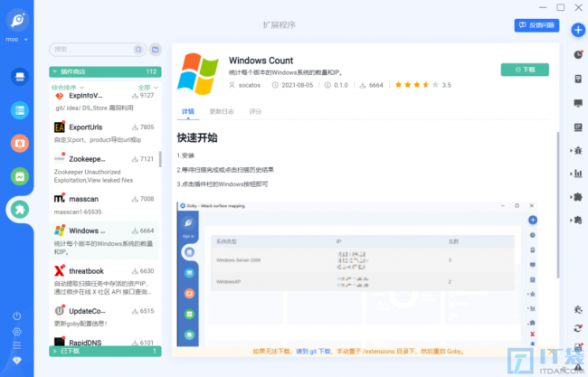Switch to the 评分 tab
The width and height of the screenshot is (588, 377).
tap(255, 111)
